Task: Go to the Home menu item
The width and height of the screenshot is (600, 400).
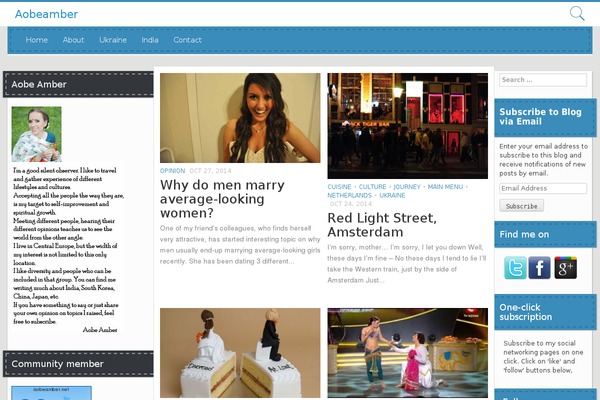Action: tap(37, 40)
